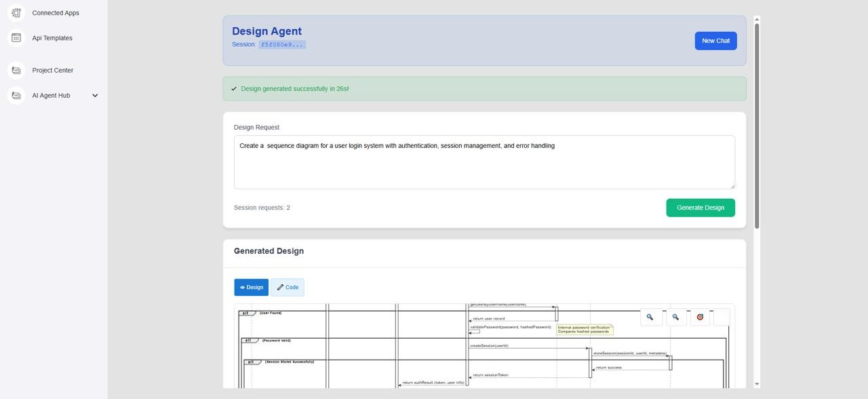Start a New Chat
Screen dimensions: 868x399
tap(715, 41)
